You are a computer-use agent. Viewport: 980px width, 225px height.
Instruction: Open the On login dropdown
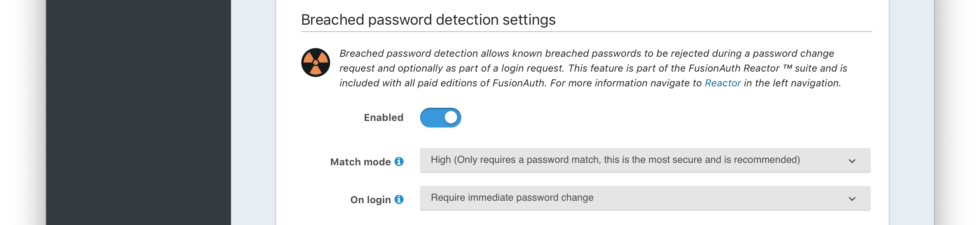point(645,198)
